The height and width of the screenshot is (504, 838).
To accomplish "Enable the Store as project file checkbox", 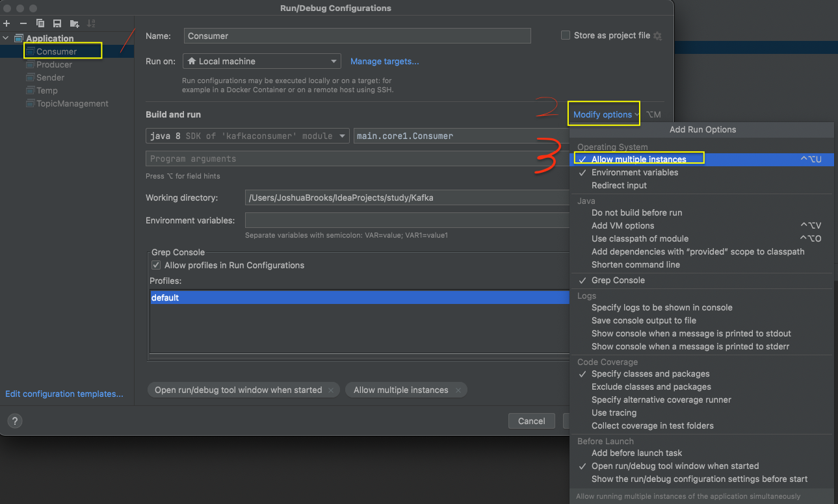I will tap(566, 36).
